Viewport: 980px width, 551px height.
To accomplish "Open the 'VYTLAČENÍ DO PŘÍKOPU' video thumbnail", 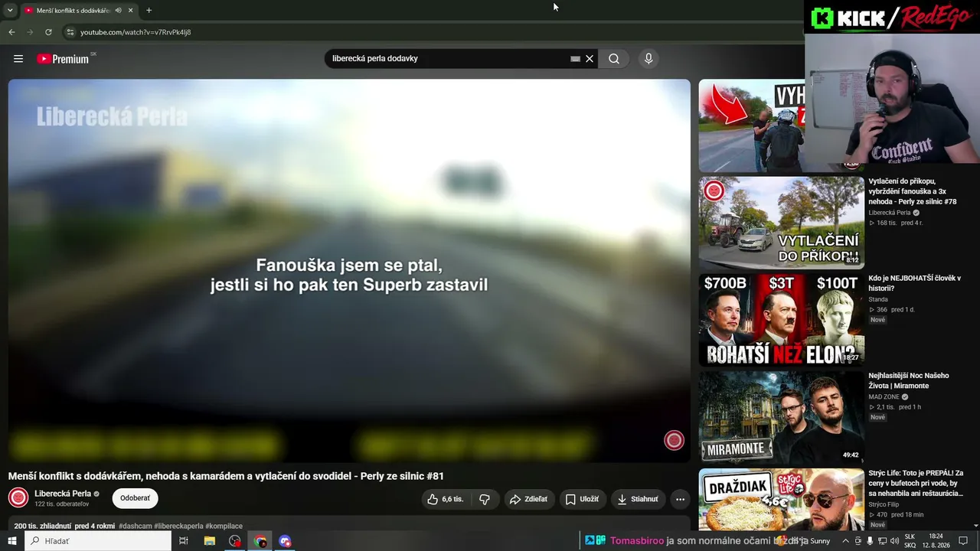I will pos(781,223).
